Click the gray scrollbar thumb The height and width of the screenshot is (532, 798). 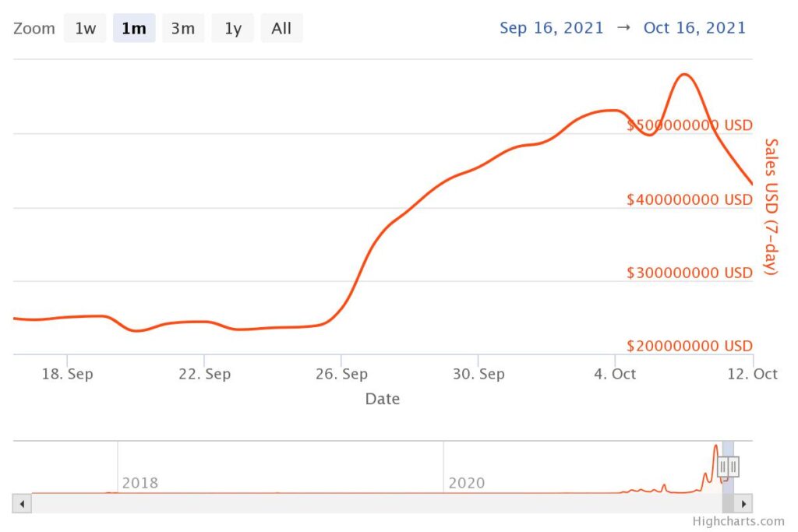(x=729, y=504)
